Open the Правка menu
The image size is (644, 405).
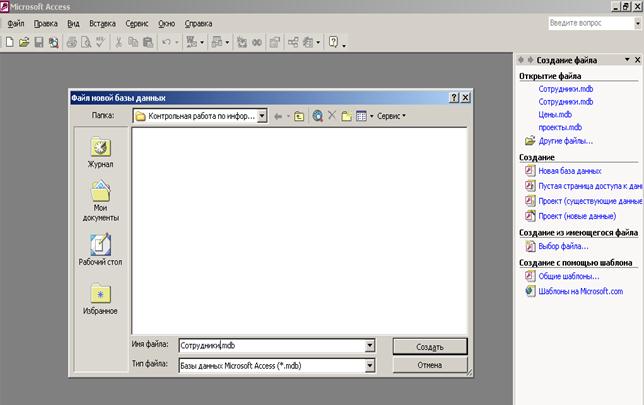click(45, 24)
